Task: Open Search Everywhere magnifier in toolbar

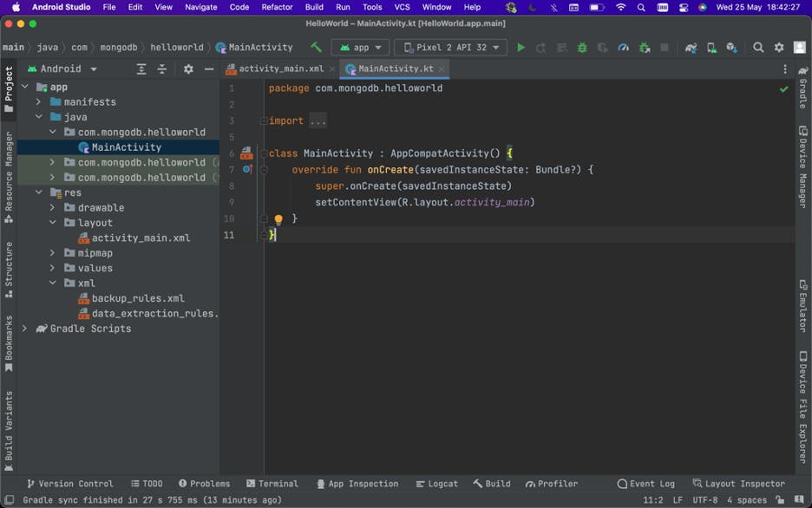Action: (x=758, y=48)
